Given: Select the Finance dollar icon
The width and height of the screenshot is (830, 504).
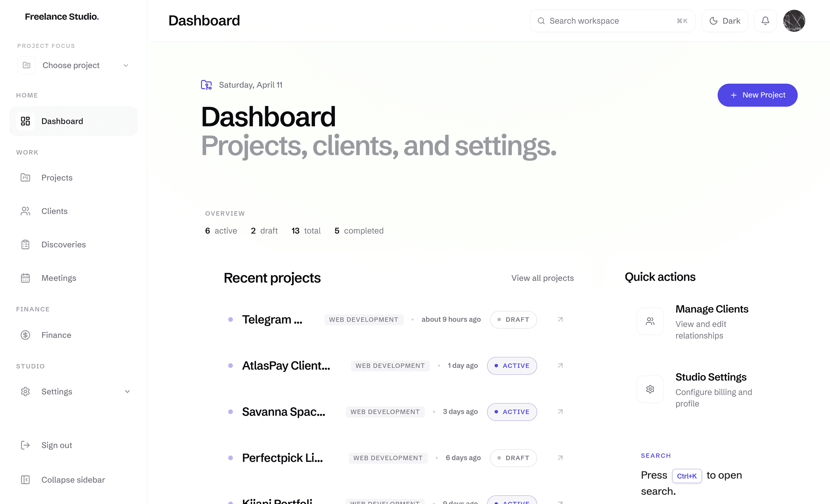Looking at the screenshot, I should pos(25,335).
